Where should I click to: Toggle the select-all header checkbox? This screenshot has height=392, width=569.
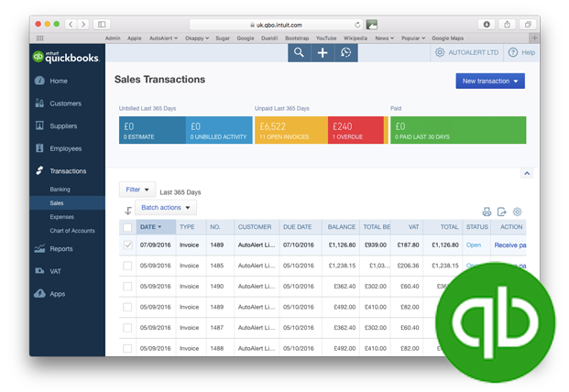point(127,227)
